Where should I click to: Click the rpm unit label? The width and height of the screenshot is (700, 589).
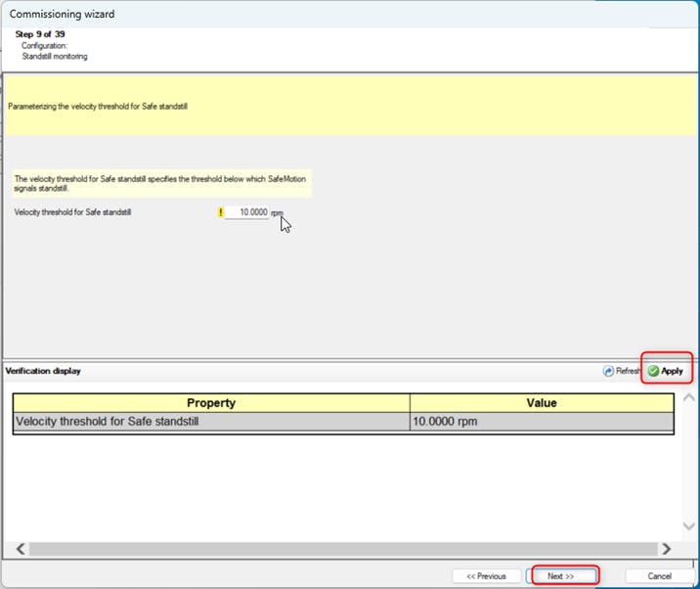tap(277, 211)
